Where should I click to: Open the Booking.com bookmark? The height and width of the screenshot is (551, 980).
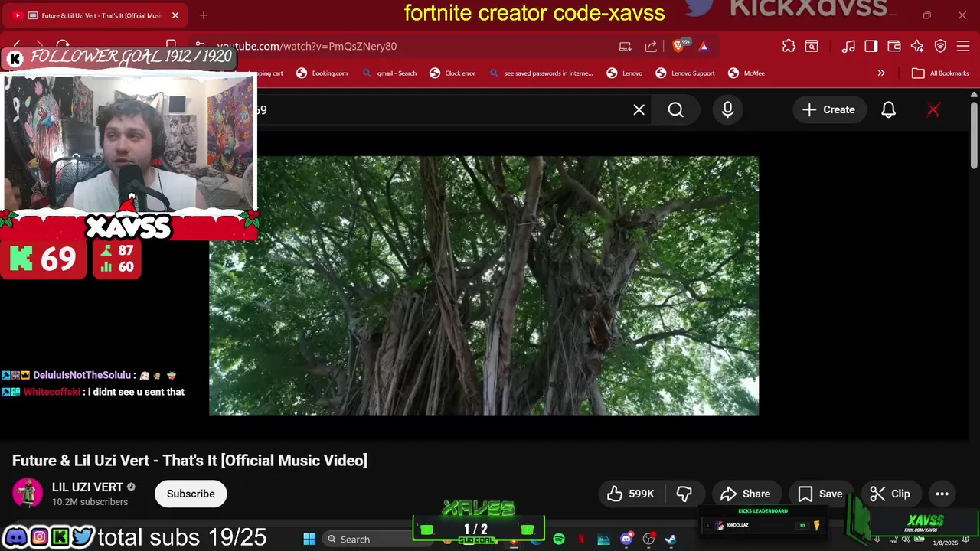tap(322, 73)
